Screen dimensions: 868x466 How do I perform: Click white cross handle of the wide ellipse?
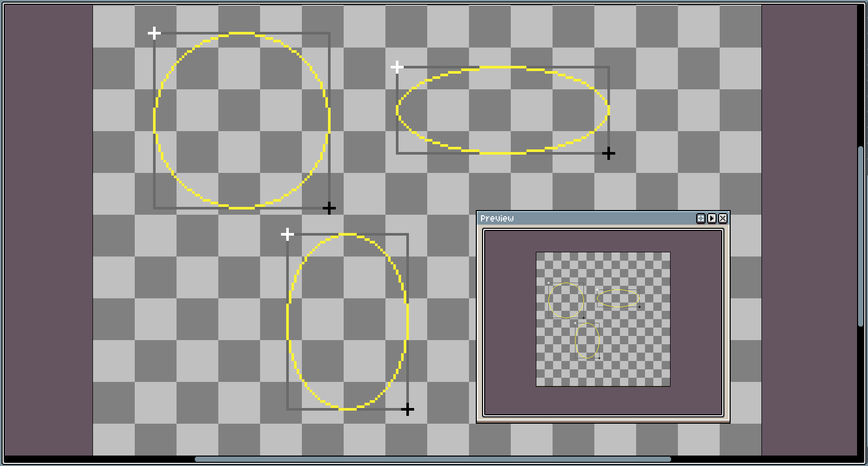point(397,67)
